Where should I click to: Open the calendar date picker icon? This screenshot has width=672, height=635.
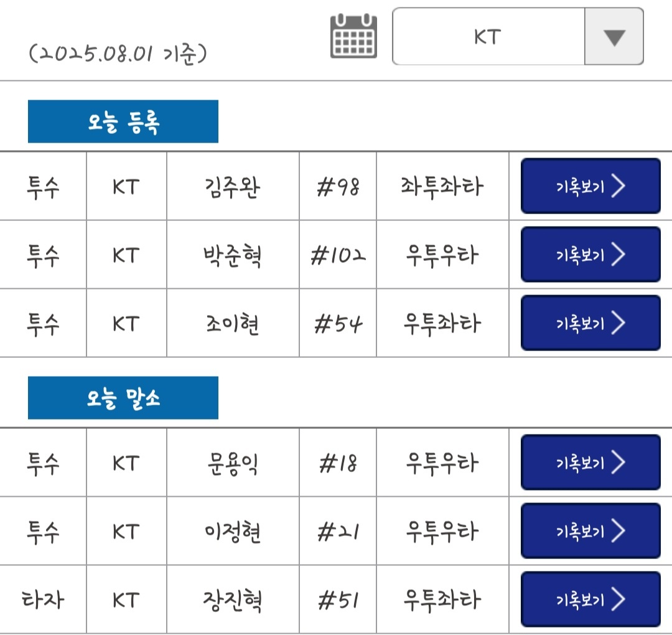click(x=353, y=36)
